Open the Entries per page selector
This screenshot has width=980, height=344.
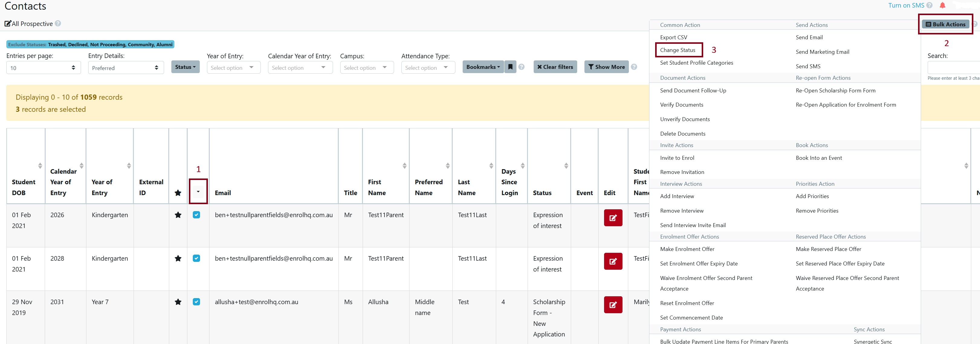44,68
